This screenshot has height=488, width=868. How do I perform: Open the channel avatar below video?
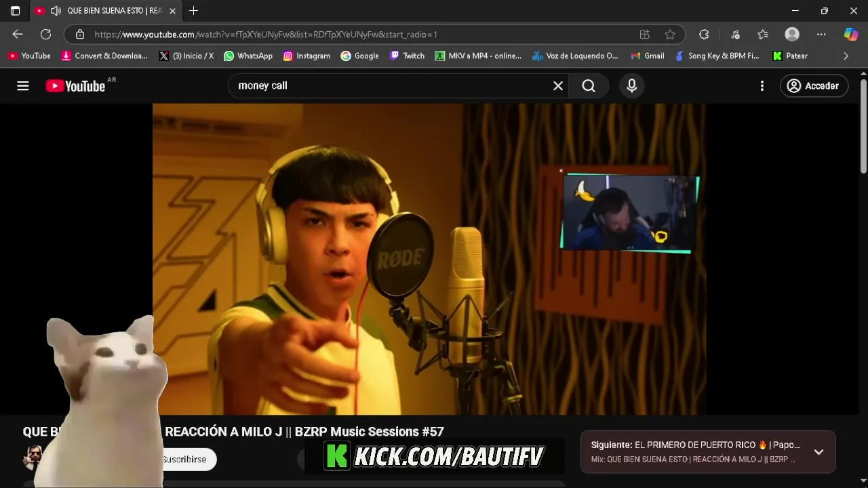(33, 459)
